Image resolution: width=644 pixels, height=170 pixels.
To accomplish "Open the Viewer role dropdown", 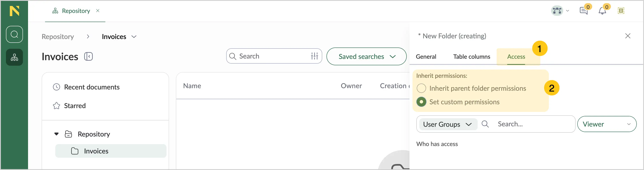I will pyautogui.click(x=607, y=124).
